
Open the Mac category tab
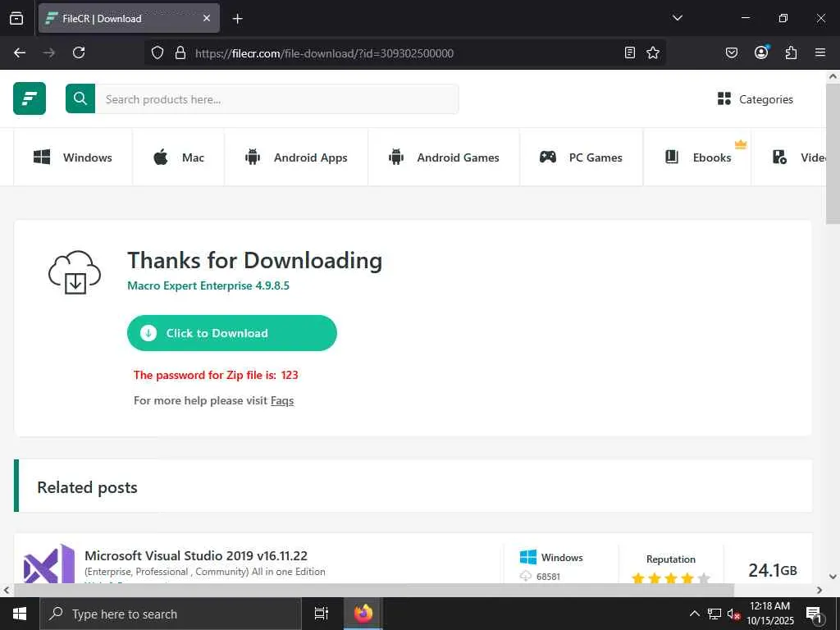point(178,157)
